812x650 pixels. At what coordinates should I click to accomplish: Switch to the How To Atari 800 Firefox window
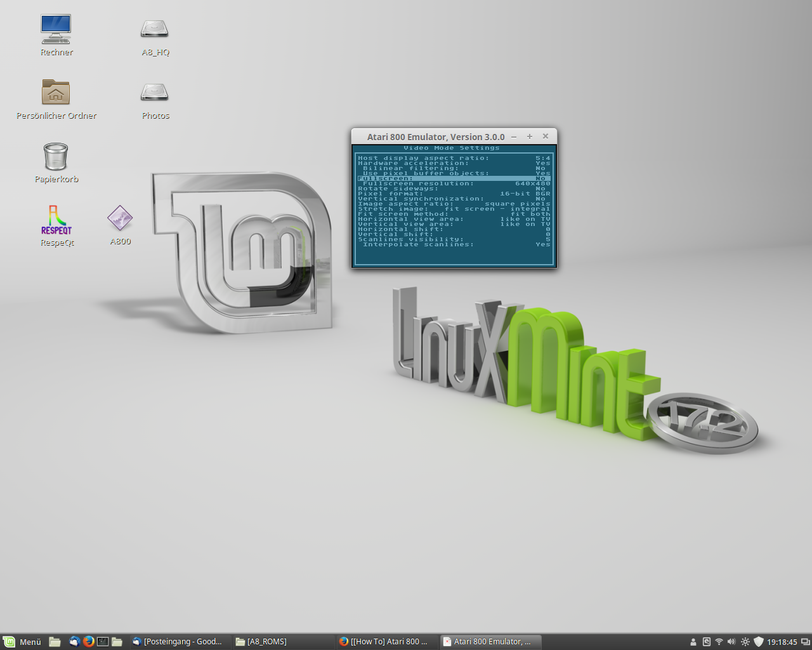386,642
